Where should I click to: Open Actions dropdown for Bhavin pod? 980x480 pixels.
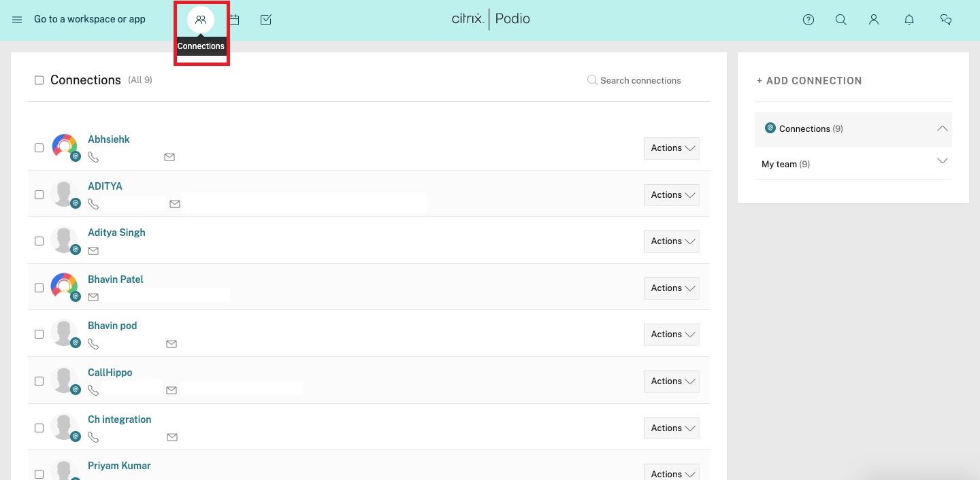coord(672,335)
